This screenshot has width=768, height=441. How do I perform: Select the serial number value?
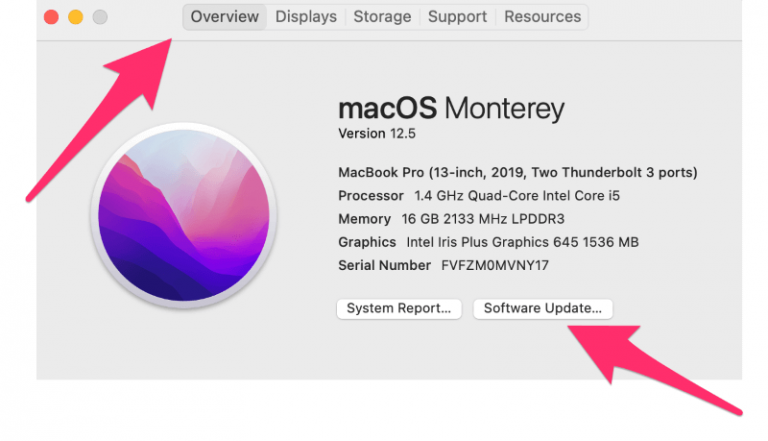tap(495, 265)
